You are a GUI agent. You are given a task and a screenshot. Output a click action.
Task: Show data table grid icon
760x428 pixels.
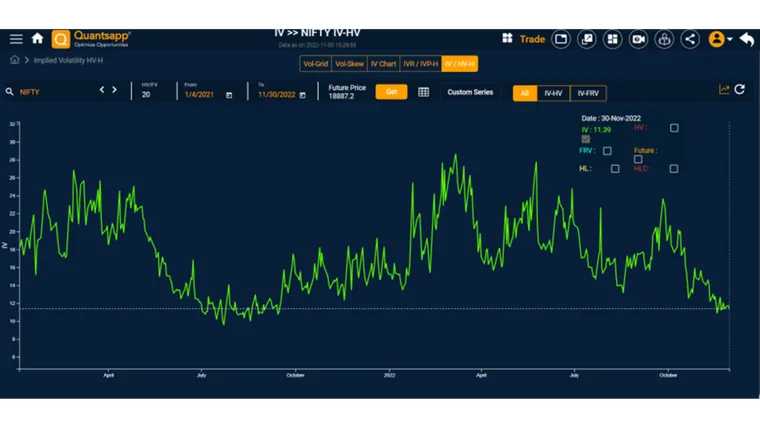423,92
